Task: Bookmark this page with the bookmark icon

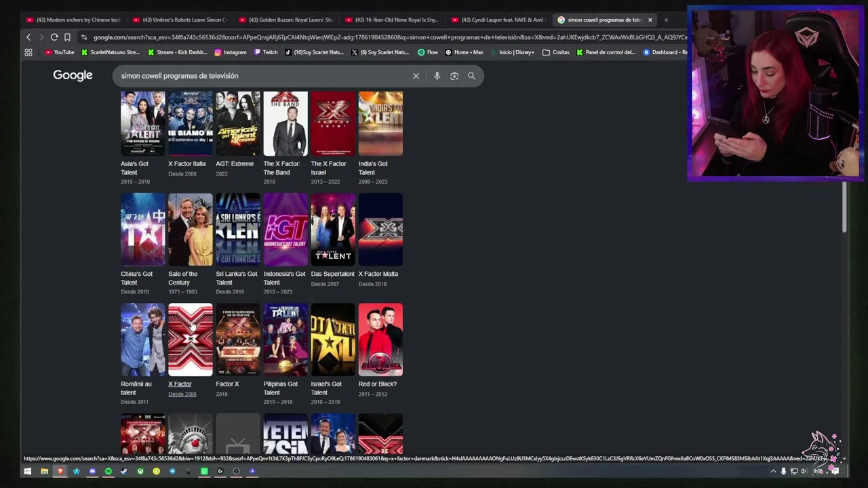Action: click(67, 37)
